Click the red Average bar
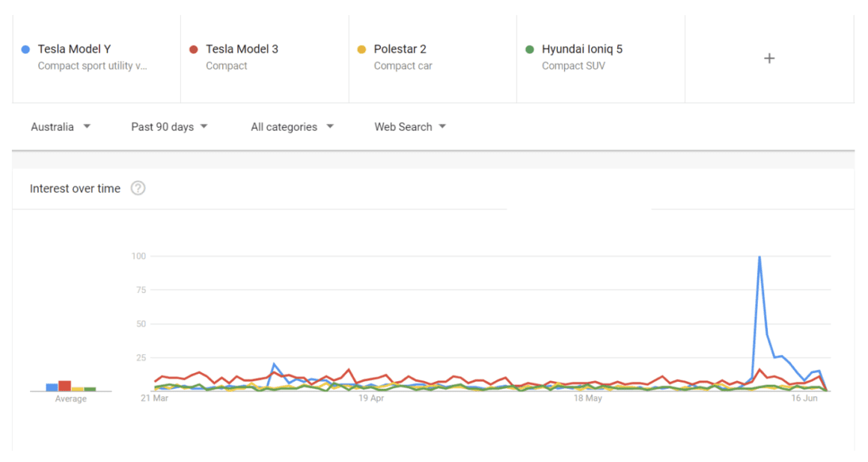868x462 pixels. [x=64, y=386]
